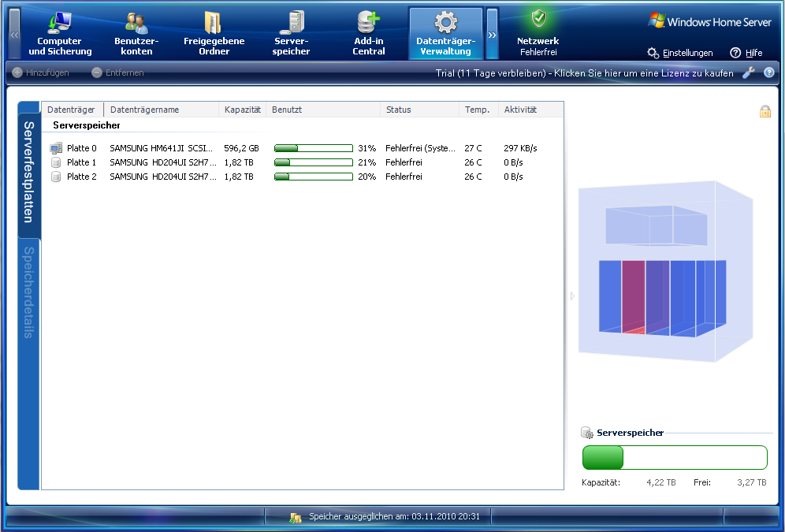Click the Fehlerfrei (Syste... status text
The image size is (785, 532).
421,148
